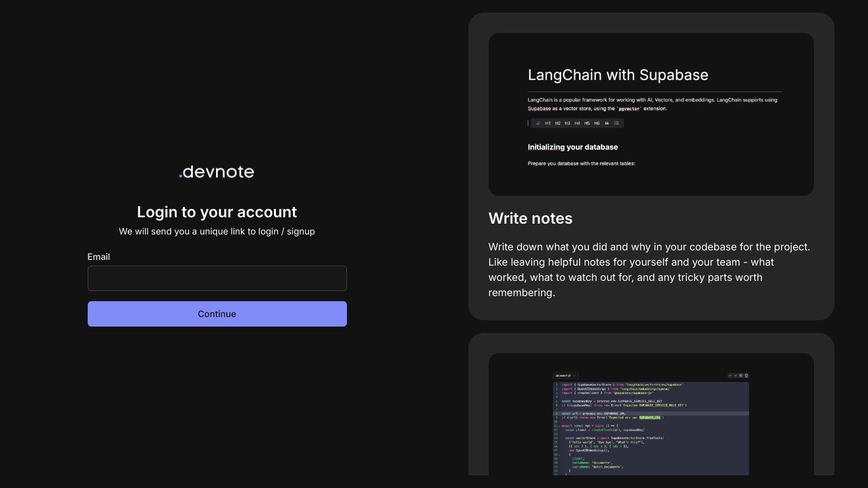Select the H3 heading button in note toolbar
Screen dimensions: 868x488
click(x=567, y=123)
